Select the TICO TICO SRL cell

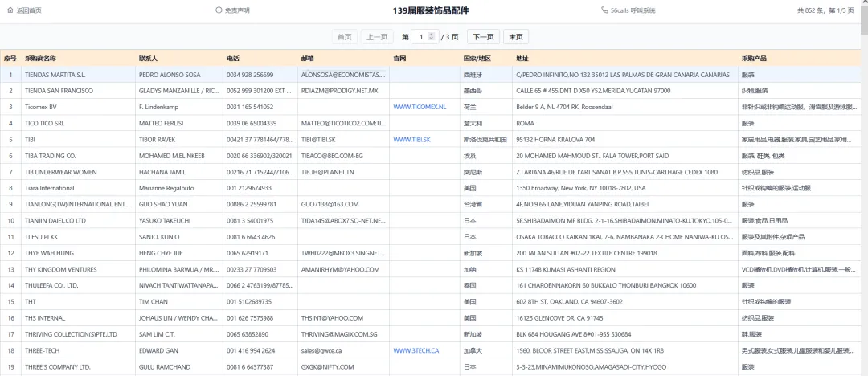[x=77, y=123]
